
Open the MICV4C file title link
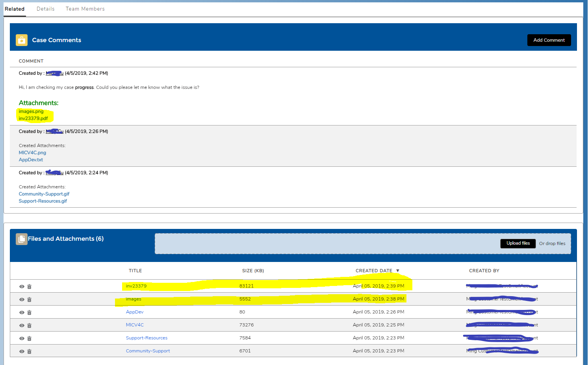[x=135, y=325]
